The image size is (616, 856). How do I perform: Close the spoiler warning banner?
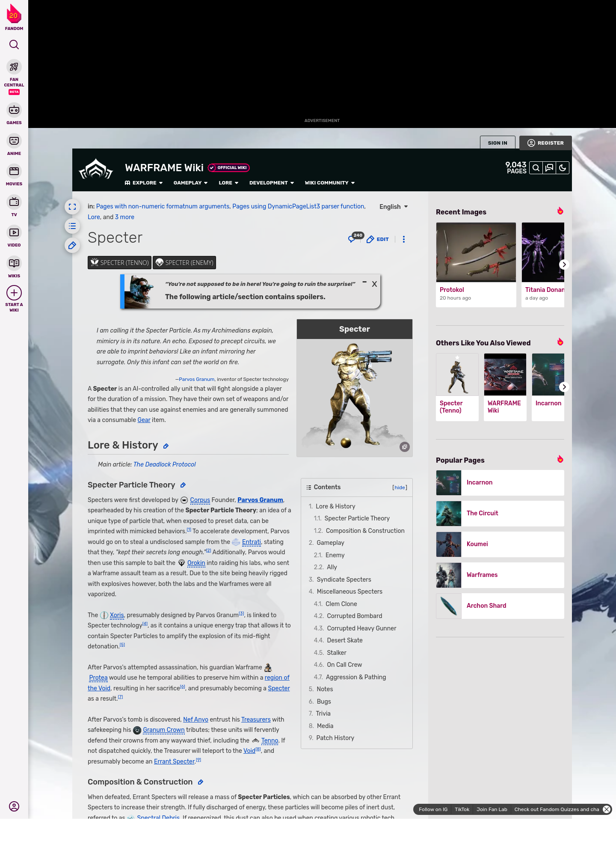pos(374,284)
